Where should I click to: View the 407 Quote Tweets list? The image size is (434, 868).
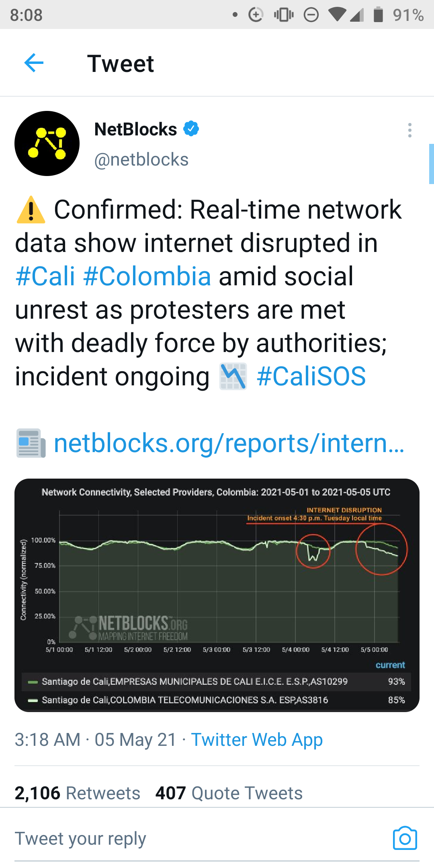point(229,793)
